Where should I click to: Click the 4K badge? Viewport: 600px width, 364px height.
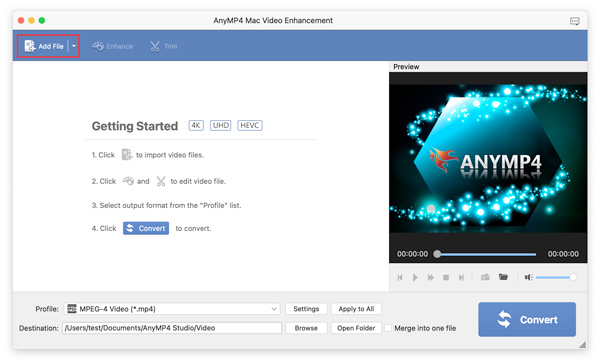(x=196, y=125)
